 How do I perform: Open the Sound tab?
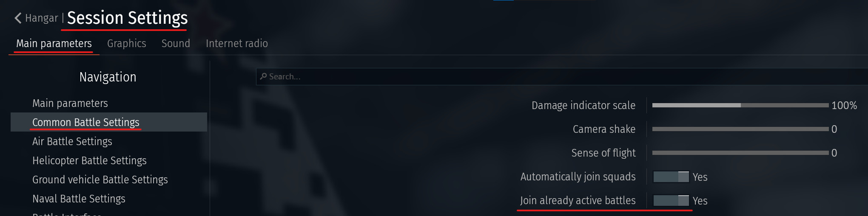[176, 43]
